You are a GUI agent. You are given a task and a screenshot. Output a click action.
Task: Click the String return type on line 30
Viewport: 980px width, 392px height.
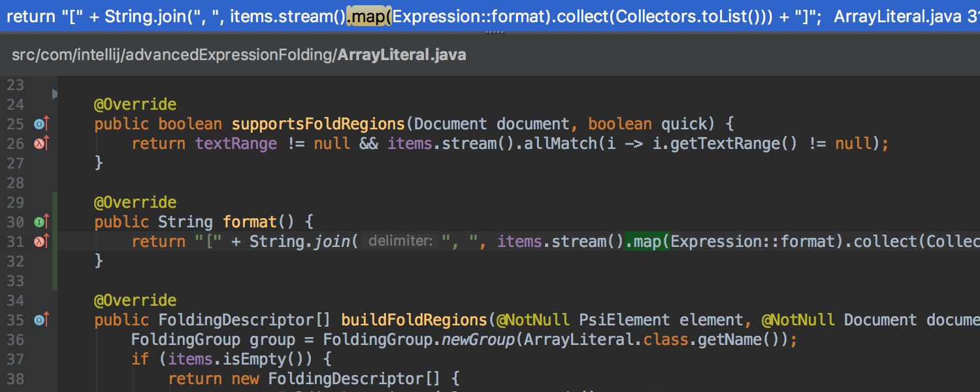click(186, 222)
